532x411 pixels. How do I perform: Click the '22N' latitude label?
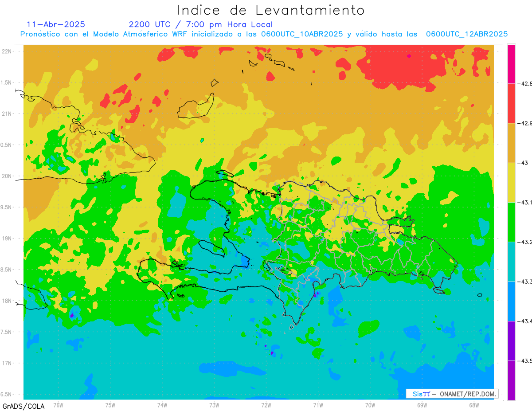(x=7, y=51)
